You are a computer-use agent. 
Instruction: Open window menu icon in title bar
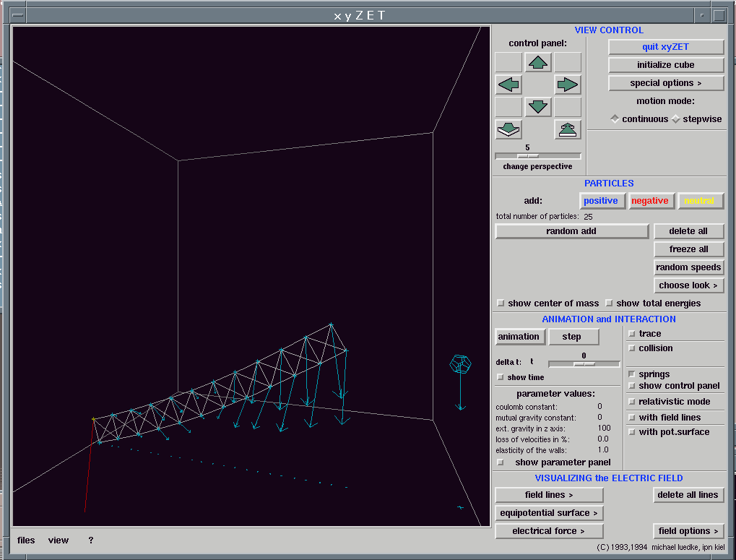[x=18, y=14]
